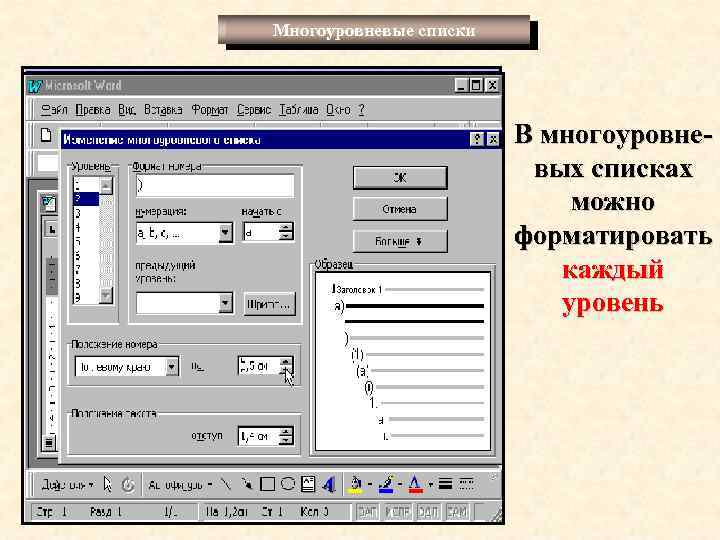Screen dimensions: 720x540
Task: Activate the Free Rotate tool
Action: point(128,484)
